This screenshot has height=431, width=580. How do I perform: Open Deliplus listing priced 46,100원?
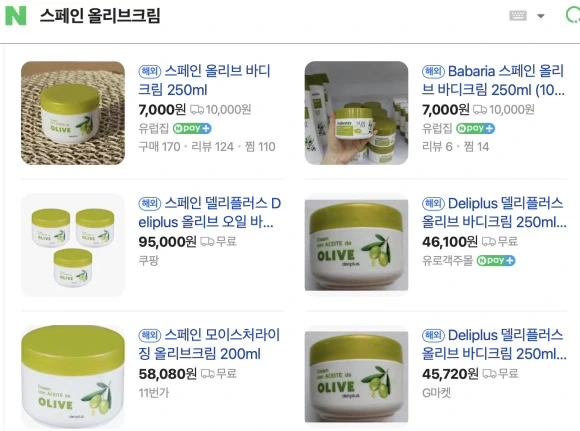tap(494, 212)
